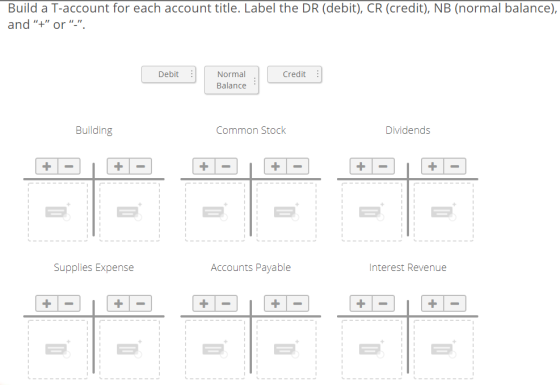Viewport: 560px width, 385px height.
Task: Select plus on Supplies Expense's left side
Action: [x=47, y=304]
